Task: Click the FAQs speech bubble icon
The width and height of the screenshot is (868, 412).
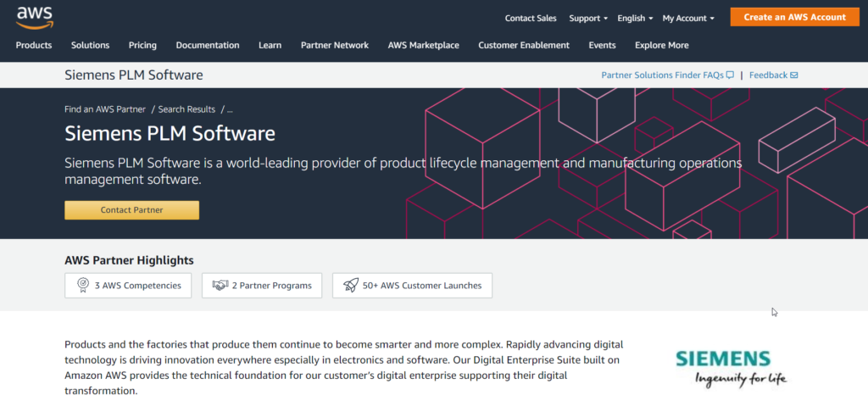Action: [730, 75]
